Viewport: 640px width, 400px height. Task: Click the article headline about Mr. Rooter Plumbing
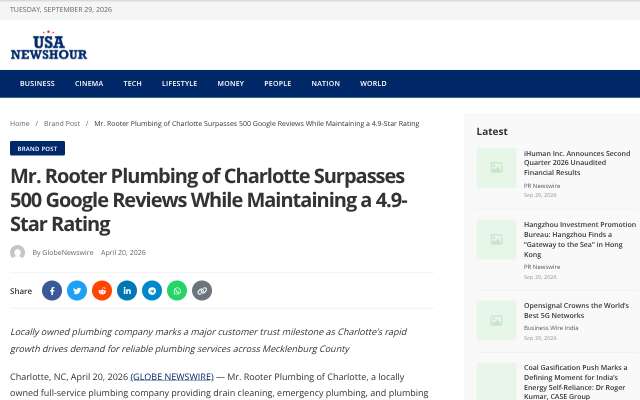(209, 200)
